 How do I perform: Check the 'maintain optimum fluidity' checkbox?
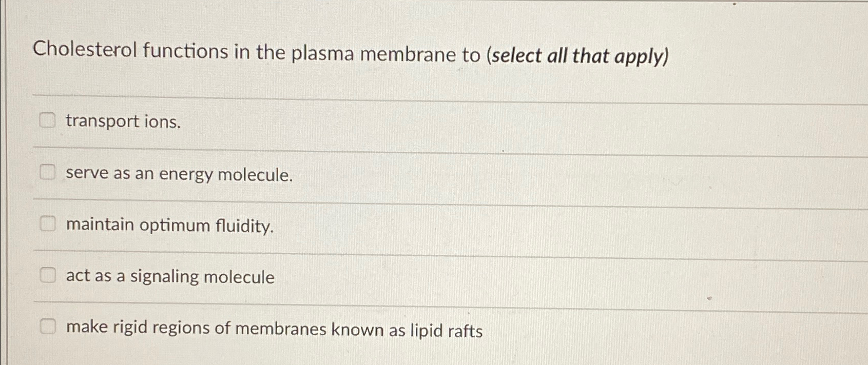coord(48,224)
